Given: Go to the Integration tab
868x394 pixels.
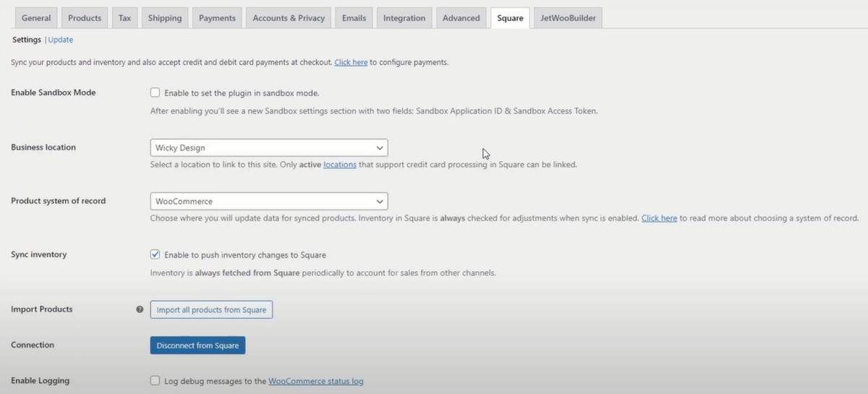Looking at the screenshot, I should click(x=404, y=18).
